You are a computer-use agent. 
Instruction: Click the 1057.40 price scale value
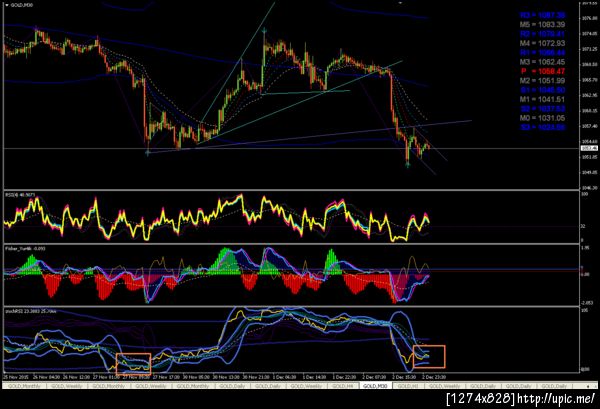[x=590, y=126]
